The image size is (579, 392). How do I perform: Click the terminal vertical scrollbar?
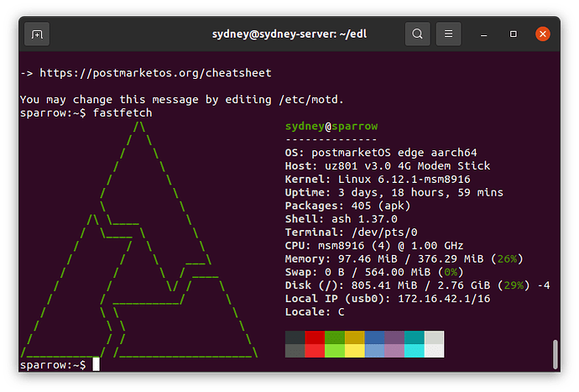[555, 354]
